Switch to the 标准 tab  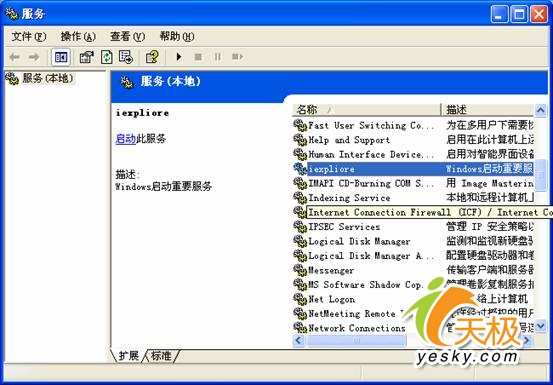(161, 356)
